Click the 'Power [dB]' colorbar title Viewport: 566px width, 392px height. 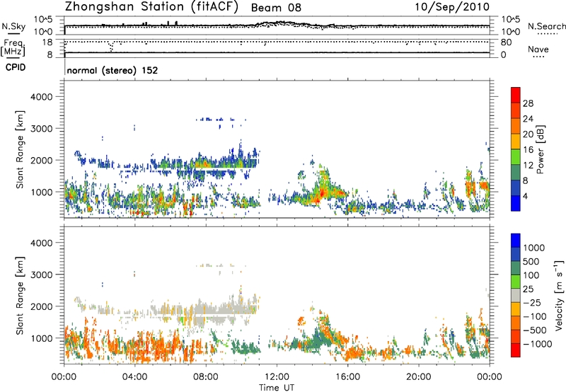(540, 149)
